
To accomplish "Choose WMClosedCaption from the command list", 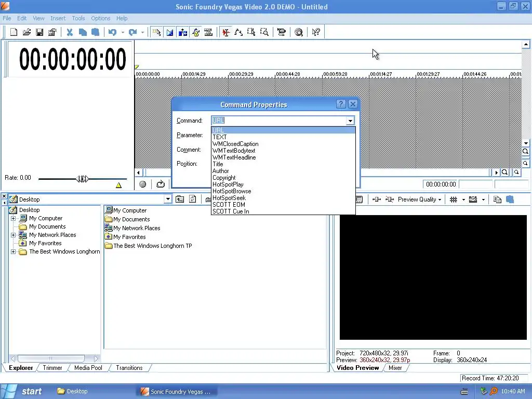I will coord(283,144).
